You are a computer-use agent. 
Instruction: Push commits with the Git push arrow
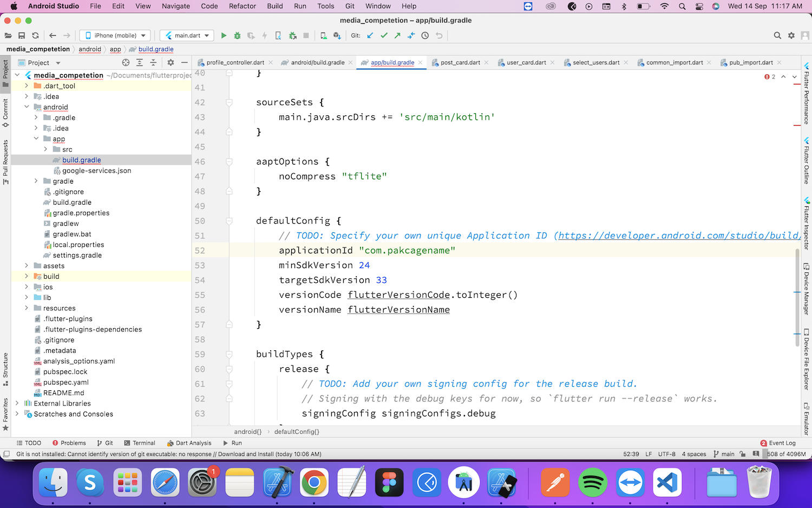(397, 36)
